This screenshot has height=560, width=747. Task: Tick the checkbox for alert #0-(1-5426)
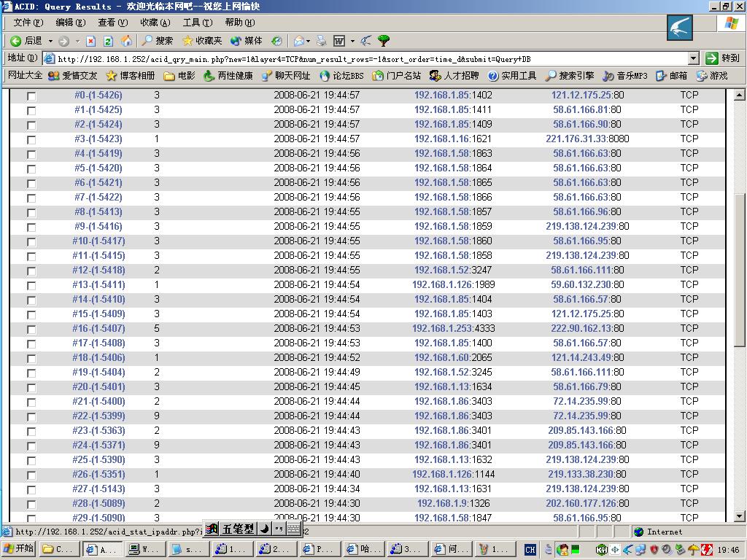click(31, 96)
